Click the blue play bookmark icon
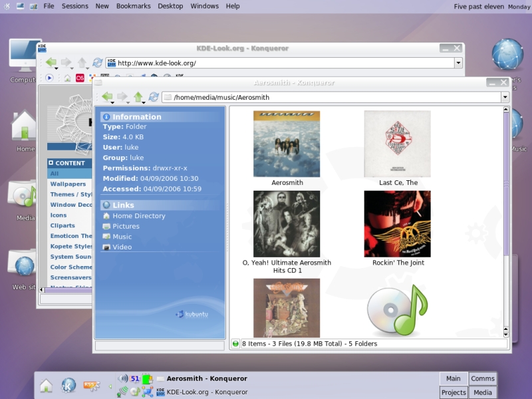 click(x=49, y=78)
